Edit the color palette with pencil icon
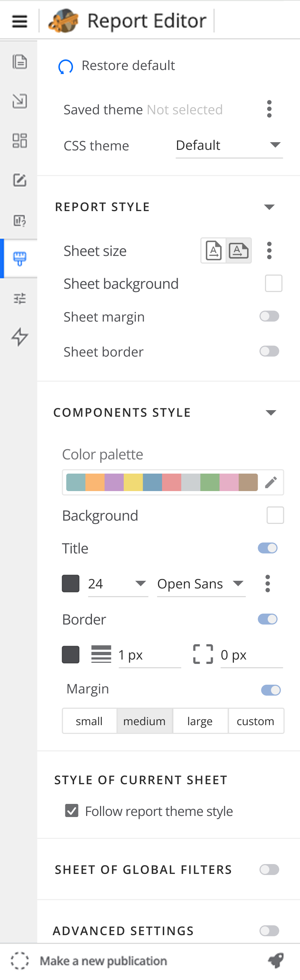The height and width of the screenshot is (980, 300). point(271,482)
